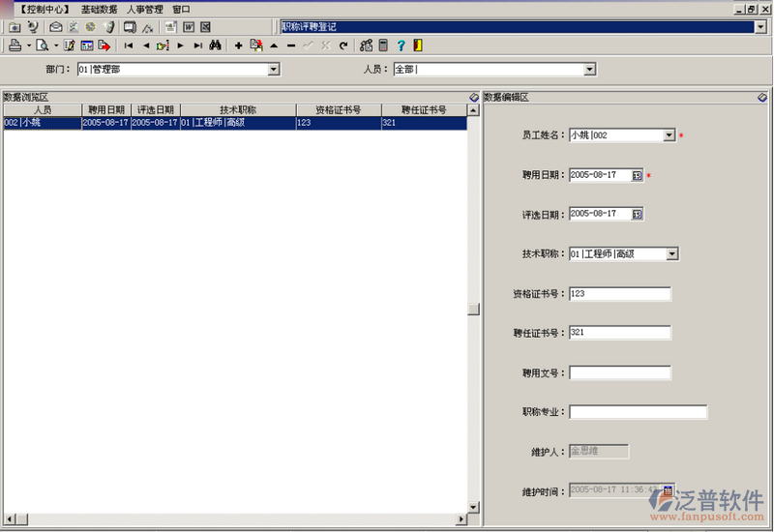Click the 技术职称 column header

238,110
